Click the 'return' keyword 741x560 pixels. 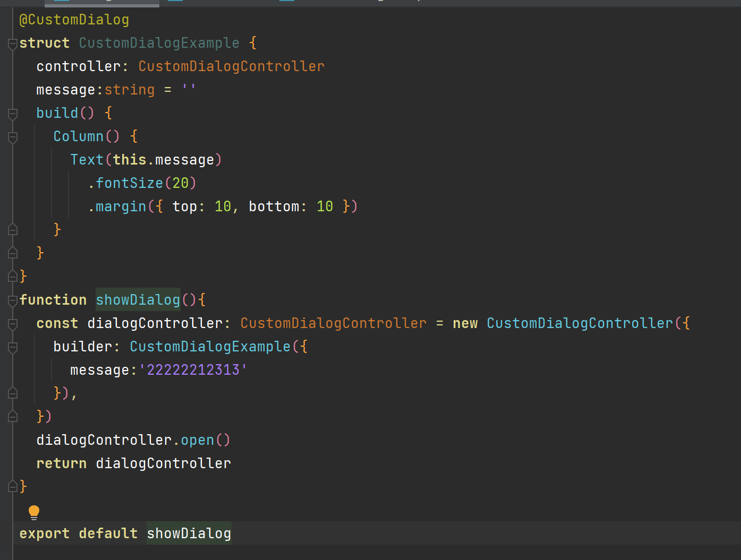(62, 463)
